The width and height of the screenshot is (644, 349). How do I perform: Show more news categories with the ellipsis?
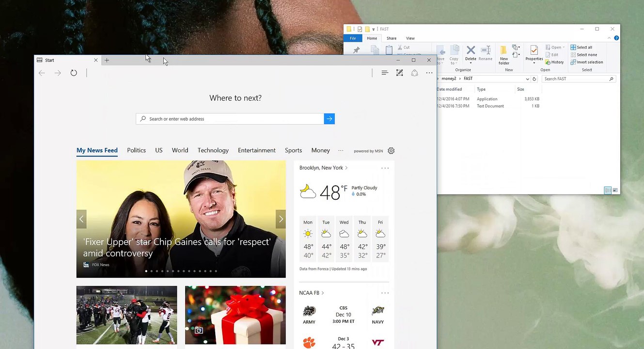click(x=341, y=151)
